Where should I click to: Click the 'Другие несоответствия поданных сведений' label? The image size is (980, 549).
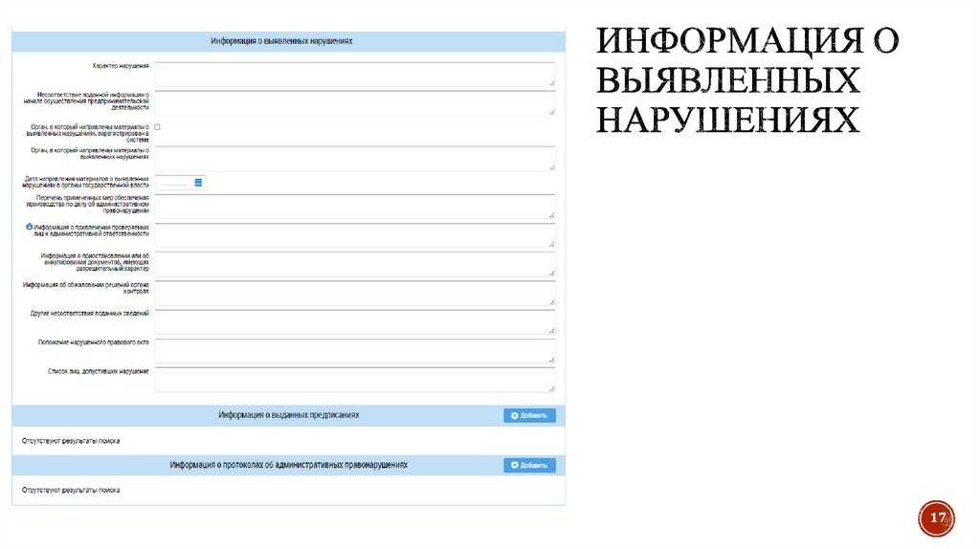pos(89,314)
